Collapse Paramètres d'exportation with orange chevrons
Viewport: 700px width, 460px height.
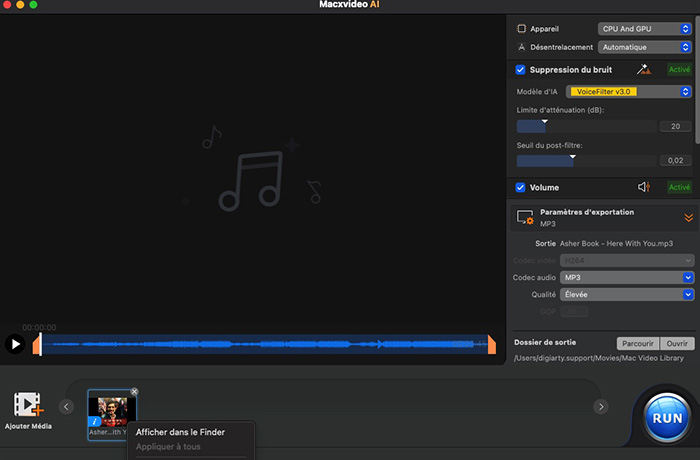[688, 217]
